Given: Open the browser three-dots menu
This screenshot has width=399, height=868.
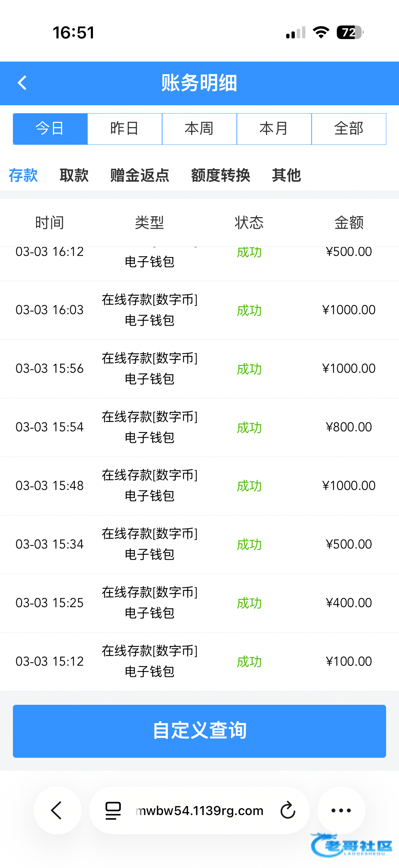Looking at the screenshot, I should [341, 810].
